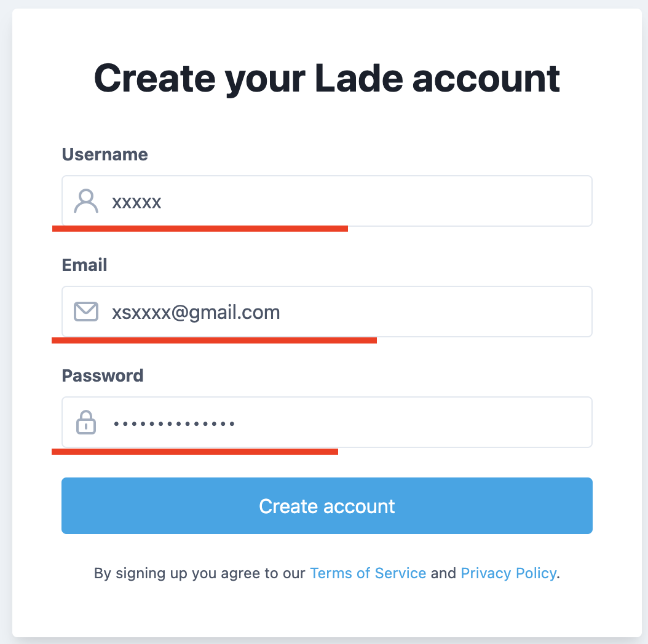648x644 pixels.
Task: Click the user silhouette icon
Action: [x=86, y=201]
